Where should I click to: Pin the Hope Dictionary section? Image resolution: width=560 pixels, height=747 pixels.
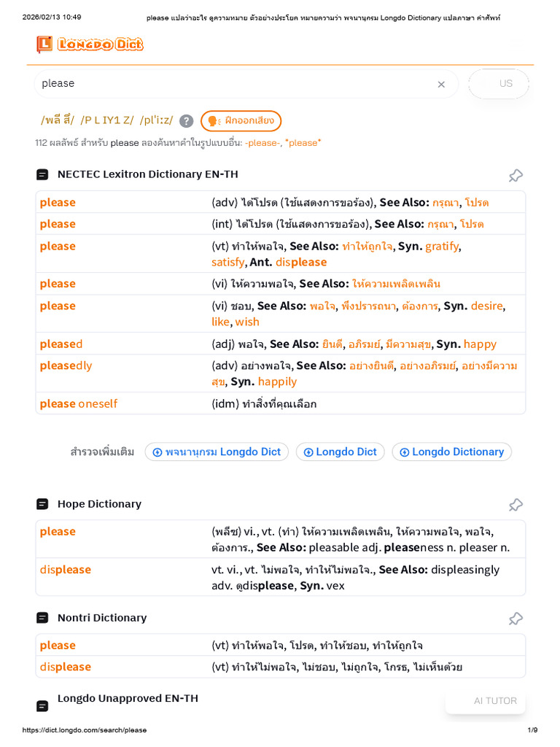[516, 505]
